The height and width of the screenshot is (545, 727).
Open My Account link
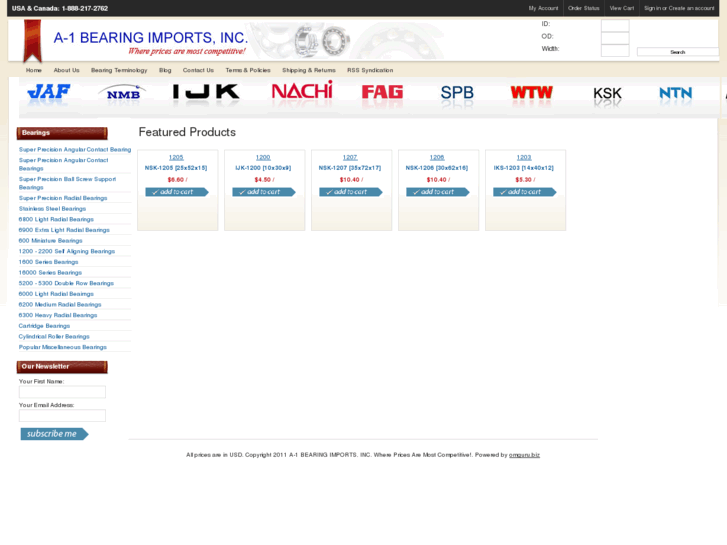click(543, 8)
